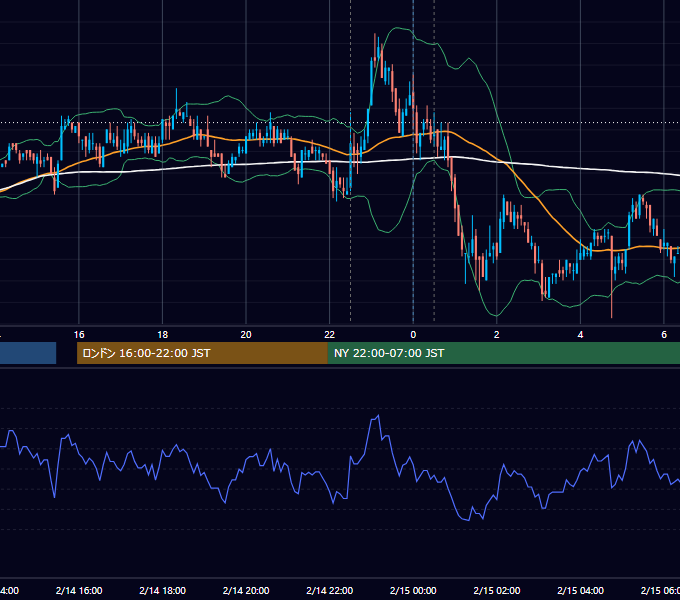This screenshot has height=600, width=680.
Task: Click the upper axis hour label 18
Action: tap(163, 335)
